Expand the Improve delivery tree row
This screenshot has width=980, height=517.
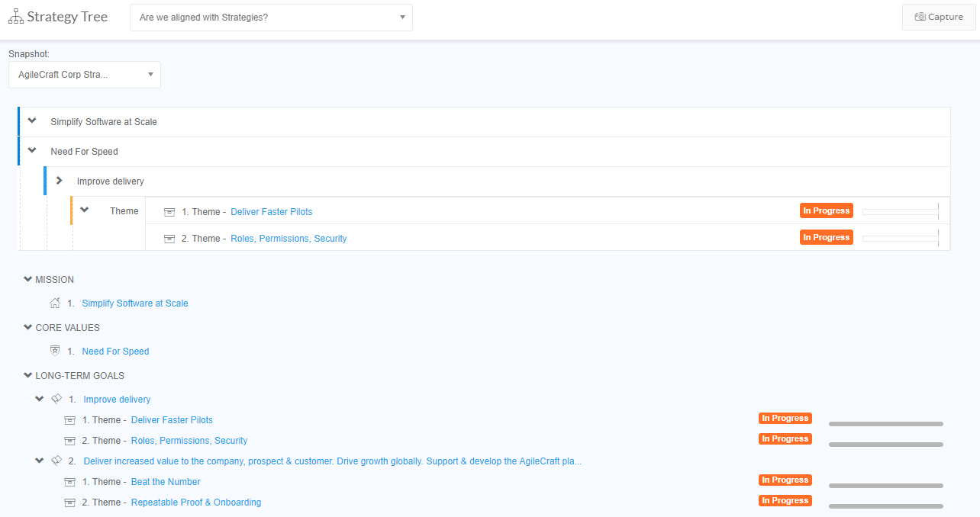[59, 181]
